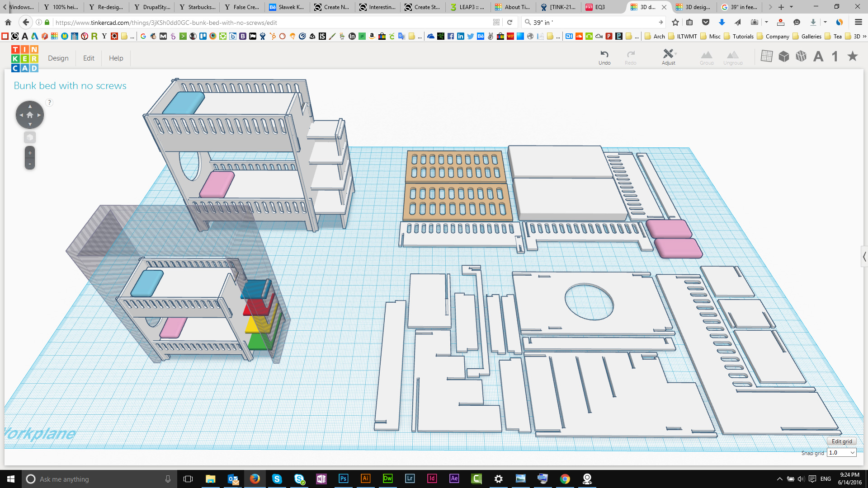
Task: Open the favorites star shapes icon
Action: [x=853, y=56]
